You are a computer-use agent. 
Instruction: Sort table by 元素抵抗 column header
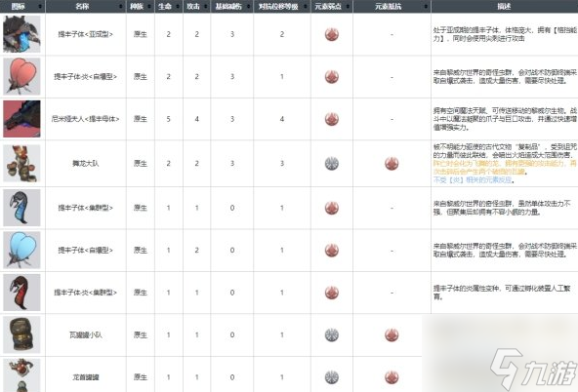pos(392,6)
